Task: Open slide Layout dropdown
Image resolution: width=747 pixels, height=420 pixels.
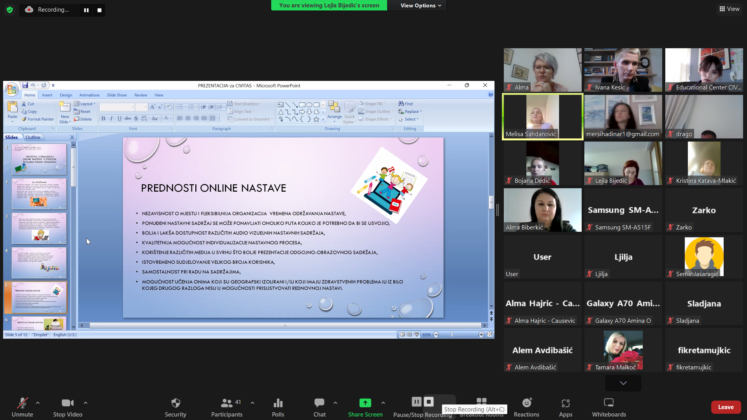Action: pyautogui.click(x=85, y=104)
